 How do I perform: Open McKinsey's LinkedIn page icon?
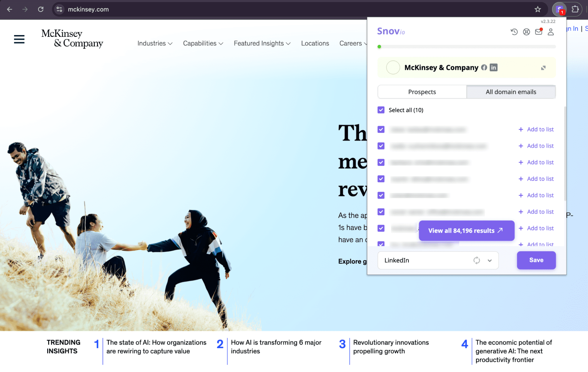493,67
